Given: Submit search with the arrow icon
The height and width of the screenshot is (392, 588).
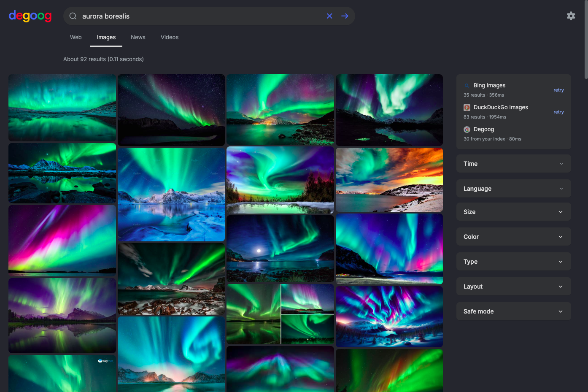Looking at the screenshot, I should (x=345, y=16).
